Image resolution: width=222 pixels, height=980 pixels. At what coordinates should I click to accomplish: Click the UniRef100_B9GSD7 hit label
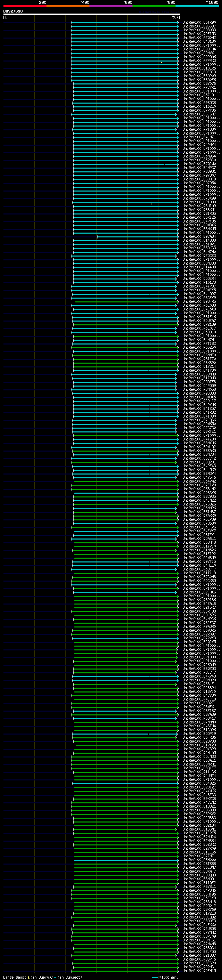(x=199, y=26)
